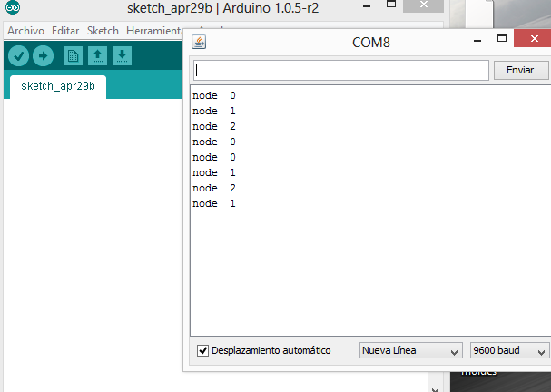Toggle Desplazamiento automático checkbox
This screenshot has width=551, height=392.
coord(202,350)
